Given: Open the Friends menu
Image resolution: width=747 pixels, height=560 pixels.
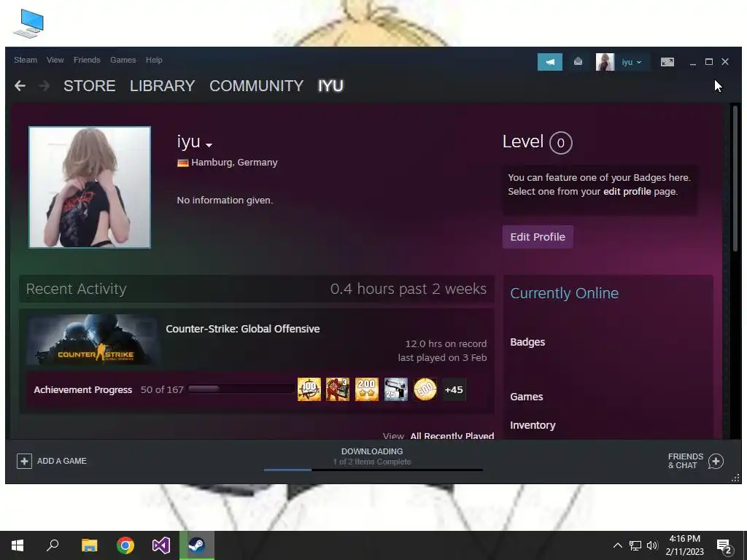Looking at the screenshot, I should point(87,60).
